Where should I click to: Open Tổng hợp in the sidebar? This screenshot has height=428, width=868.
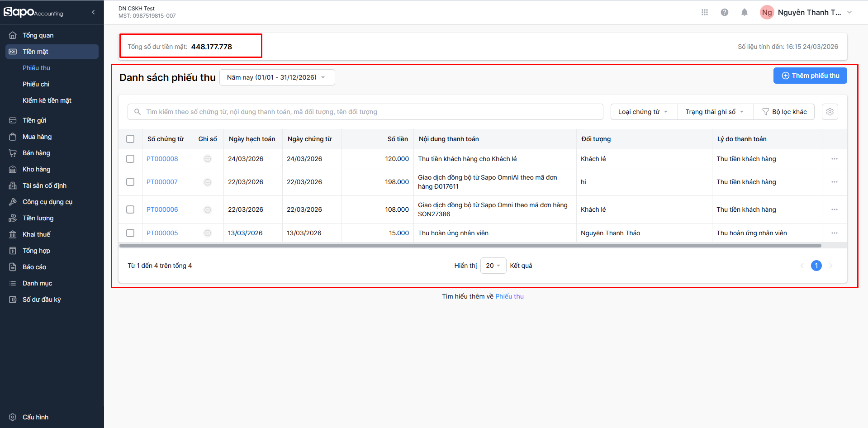pos(52,251)
